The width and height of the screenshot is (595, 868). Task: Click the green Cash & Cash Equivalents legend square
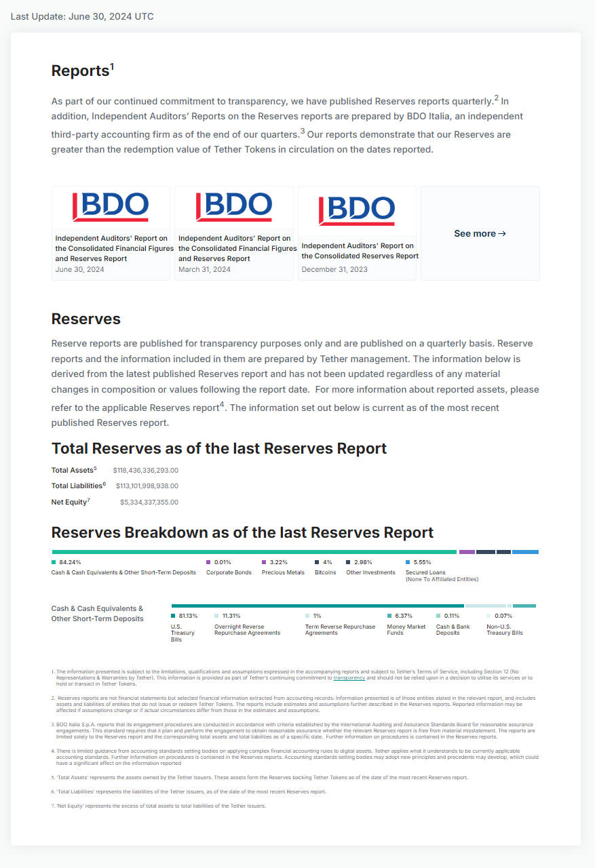coord(54,562)
